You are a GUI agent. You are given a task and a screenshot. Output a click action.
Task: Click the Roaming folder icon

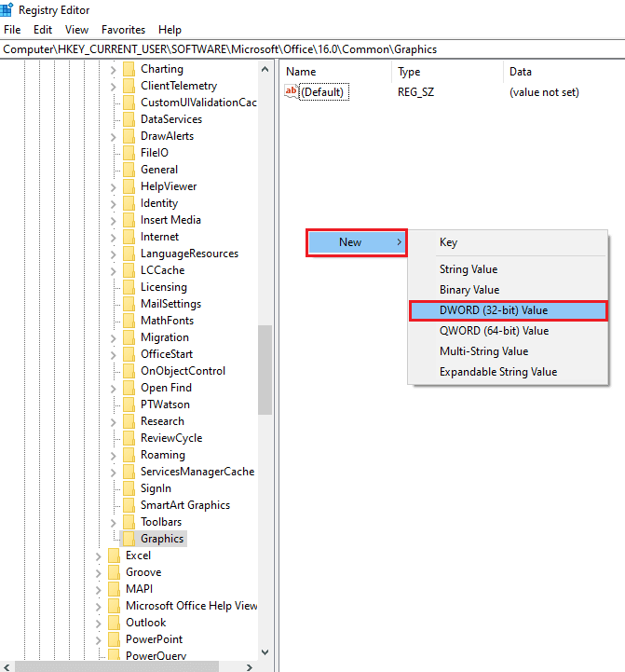tap(129, 455)
